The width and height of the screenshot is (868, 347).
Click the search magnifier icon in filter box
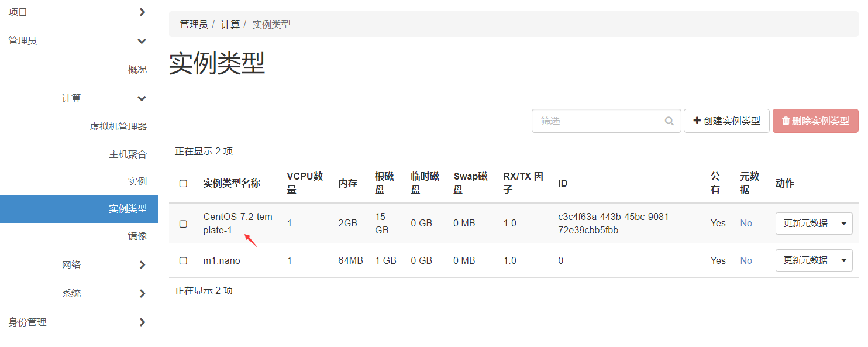669,121
